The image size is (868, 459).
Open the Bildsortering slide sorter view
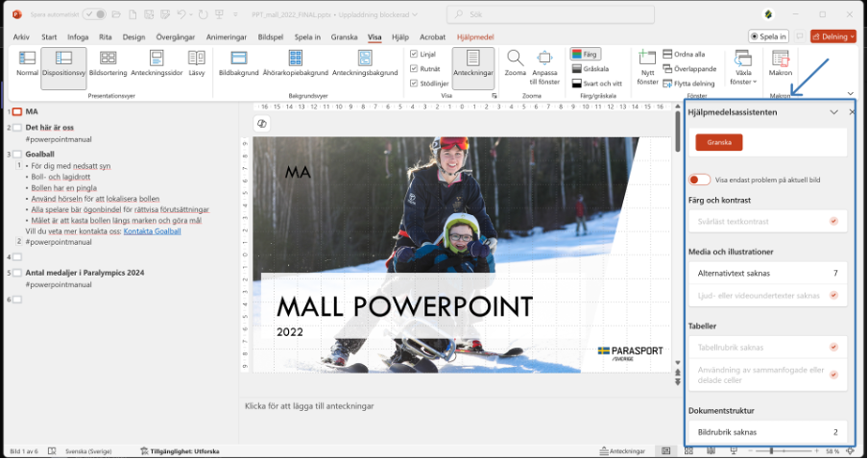click(108, 63)
